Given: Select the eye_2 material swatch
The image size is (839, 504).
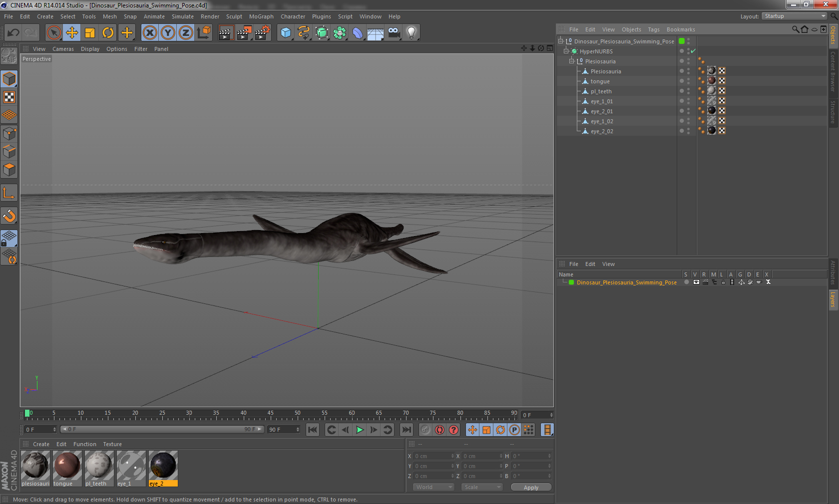Looking at the screenshot, I should click(x=163, y=469).
